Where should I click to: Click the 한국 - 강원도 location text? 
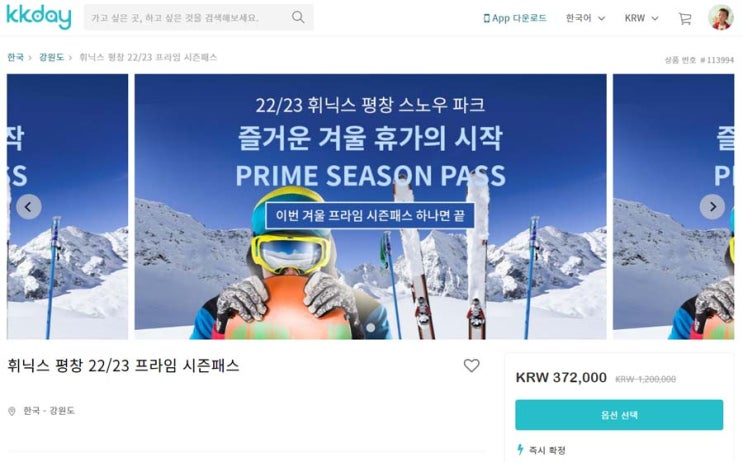(x=49, y=410)
